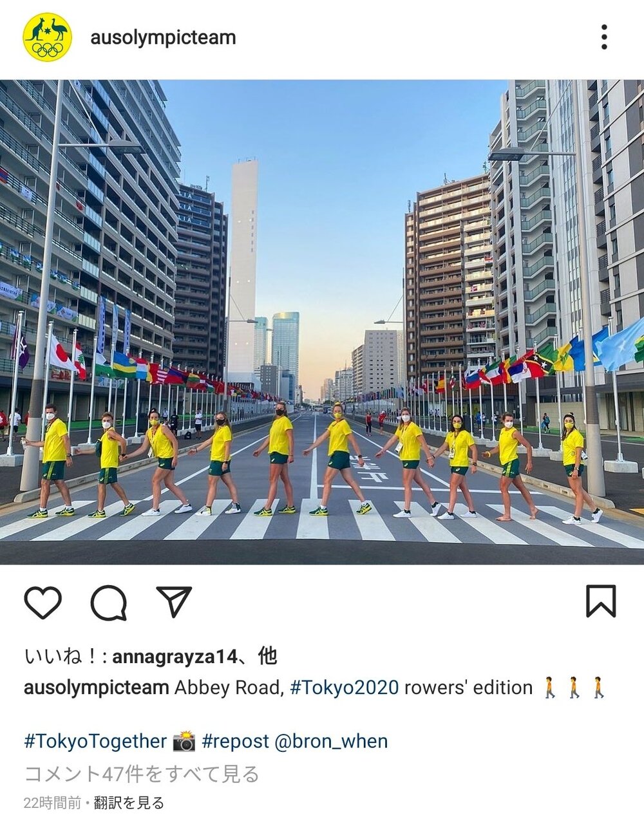
Task: View all 47 comments
Action: 142,774
